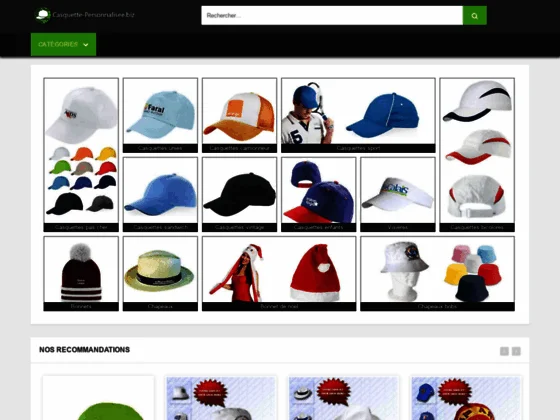Click the NOS RECOMMANDATIONS heading
Viewport: 560px width, 420px height.
tap(84, 350)
